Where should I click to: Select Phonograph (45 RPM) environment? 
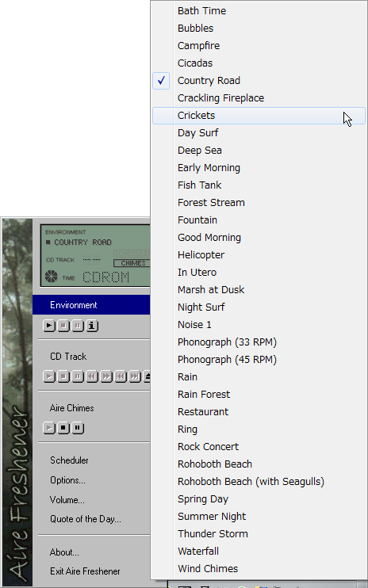pyautogui.click(x=259, y=360)
